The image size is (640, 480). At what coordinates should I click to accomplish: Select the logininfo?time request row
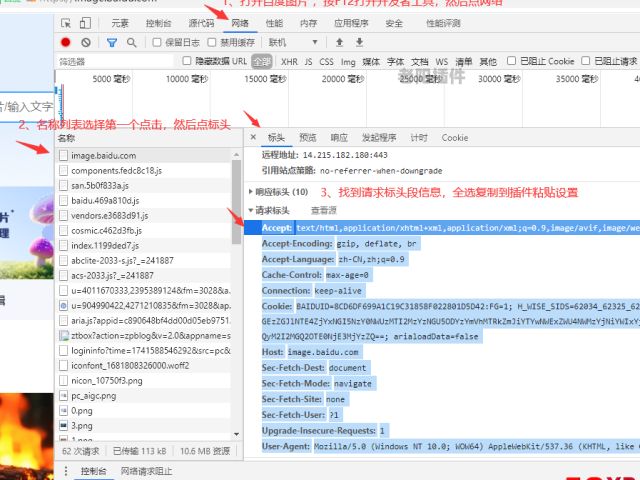[145, 351]
